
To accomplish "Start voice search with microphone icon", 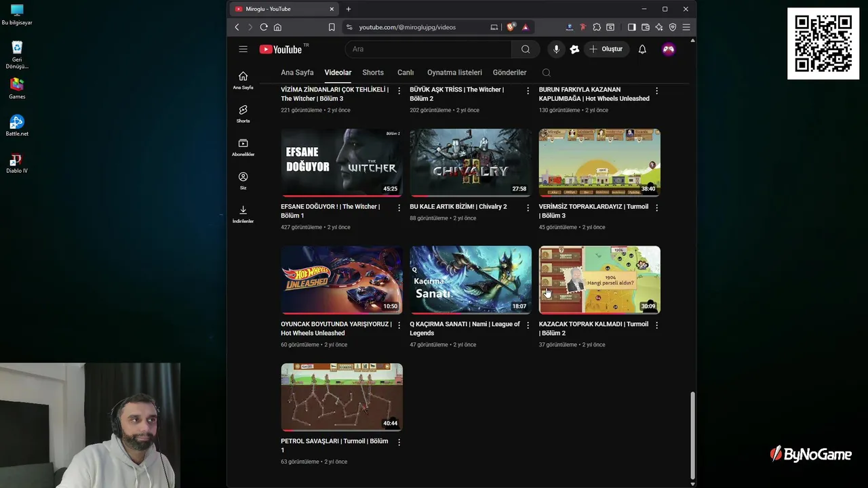I will click(x=556, y=49).
